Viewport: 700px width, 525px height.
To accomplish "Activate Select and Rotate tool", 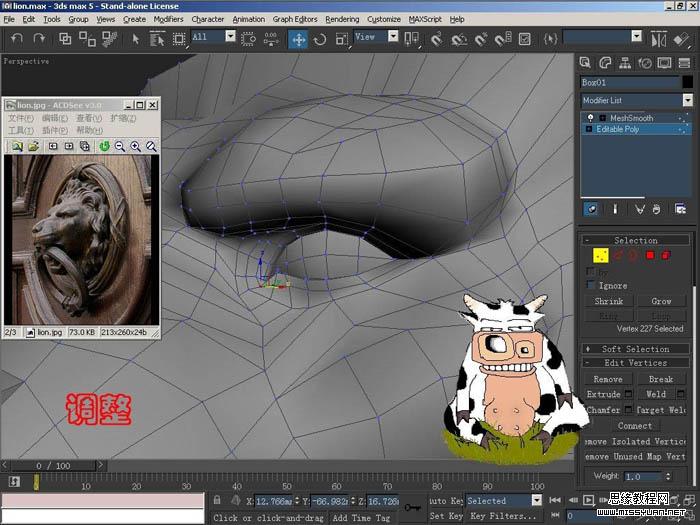I will (320, 39).
